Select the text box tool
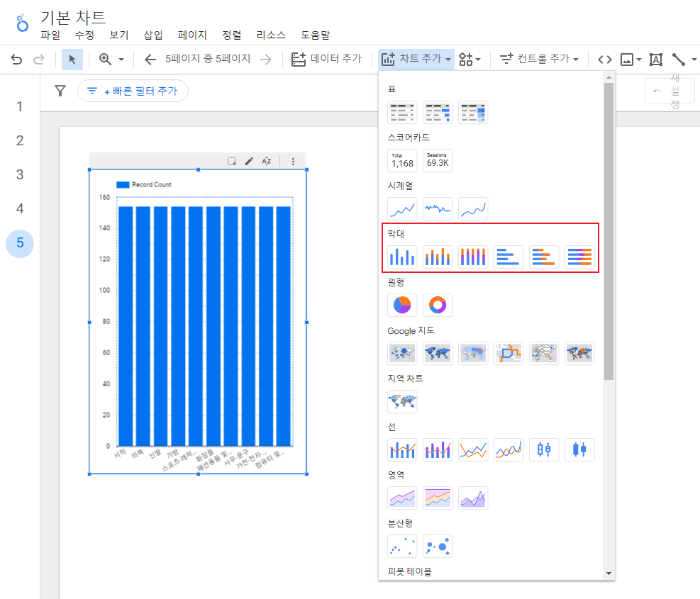Image resolution: width=700 pixels, height=599 pixels. click(656, 60)
